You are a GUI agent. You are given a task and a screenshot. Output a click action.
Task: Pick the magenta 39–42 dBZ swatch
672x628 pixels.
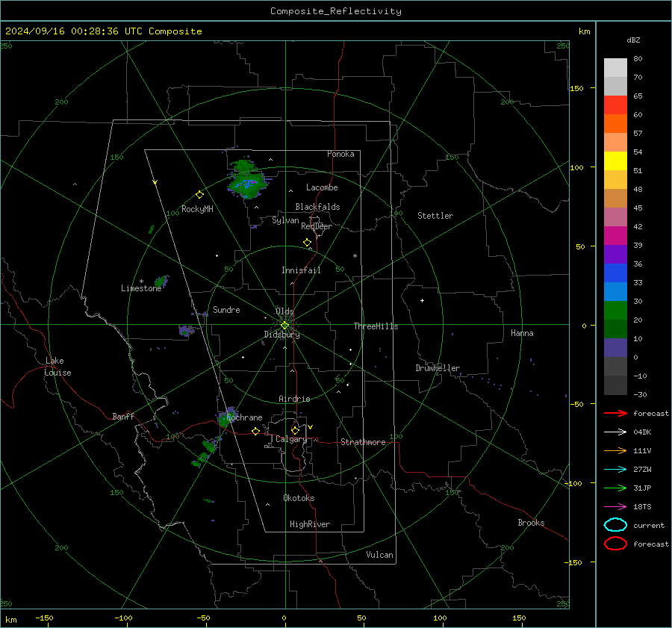pos(615,235)
